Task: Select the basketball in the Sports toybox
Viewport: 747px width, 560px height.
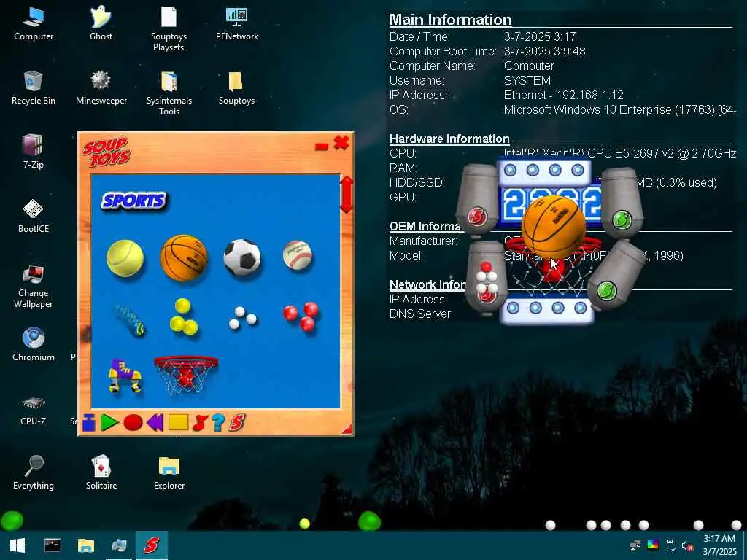Action: click(x=184, y=257)
